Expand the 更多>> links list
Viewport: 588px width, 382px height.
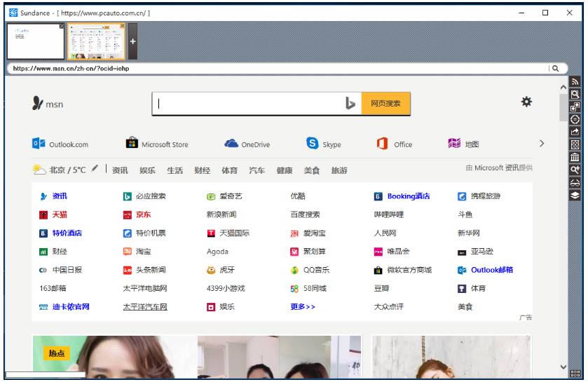[303, 306]
